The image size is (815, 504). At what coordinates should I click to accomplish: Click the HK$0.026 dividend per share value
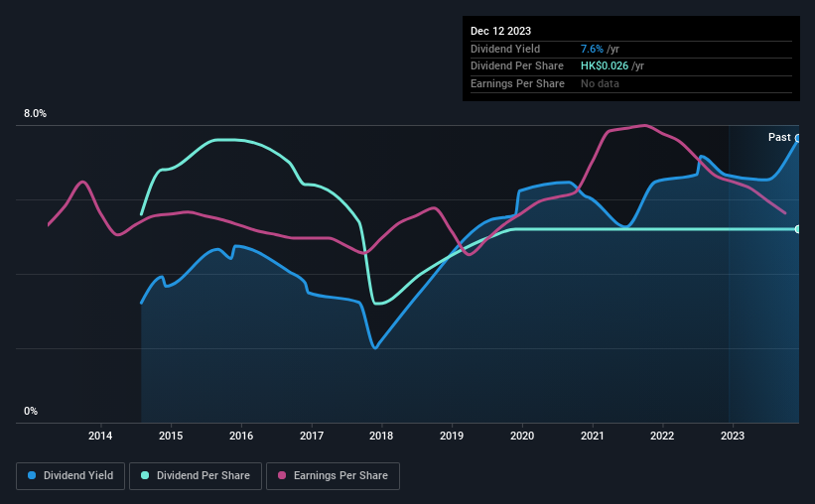pyautogui.click(x=605, y=66)
